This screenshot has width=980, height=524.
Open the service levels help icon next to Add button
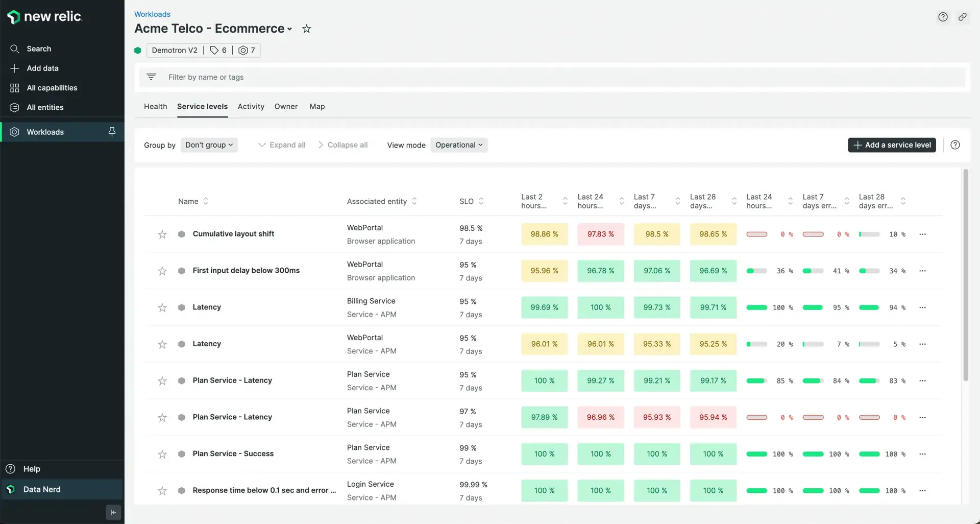[955, 145]
